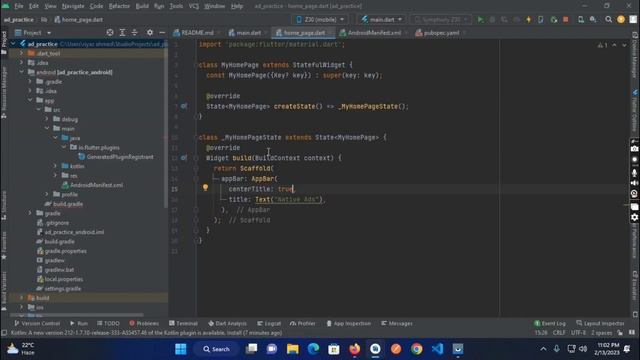Click UTF-8 encoding in status bar
The image size is (640, 360).
[x=578, y=333]
